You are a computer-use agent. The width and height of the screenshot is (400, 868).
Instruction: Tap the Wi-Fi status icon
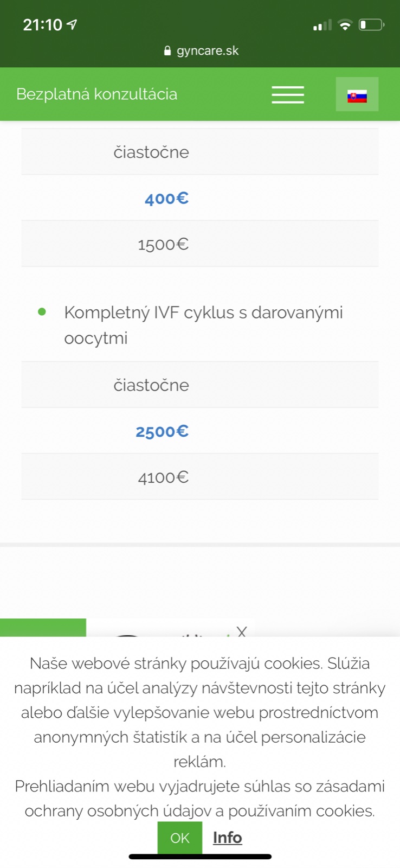pos(344,25)
